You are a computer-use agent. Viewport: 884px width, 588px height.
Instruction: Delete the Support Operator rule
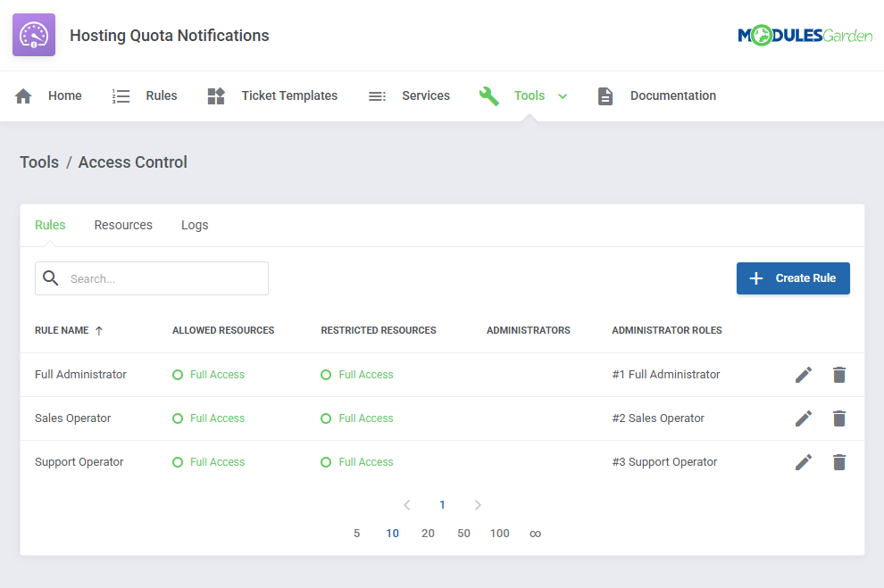click(838, 462)
